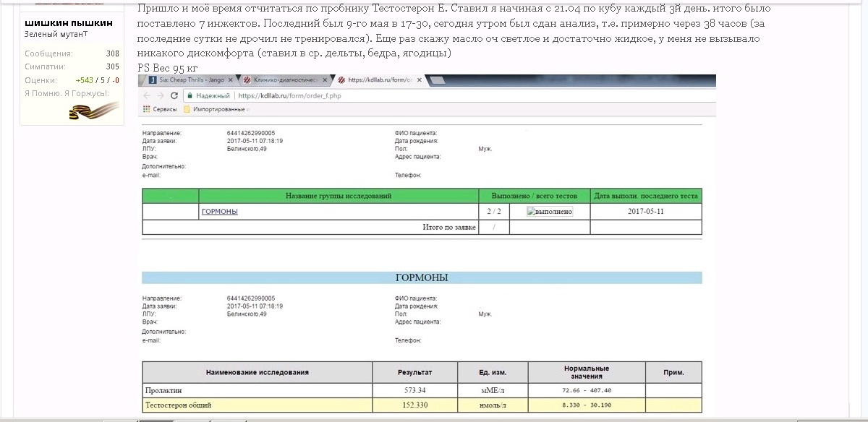This screenshot has width=868, height=422.
Task: Click the green secure padlock icon
Action: tap(190, 95)
